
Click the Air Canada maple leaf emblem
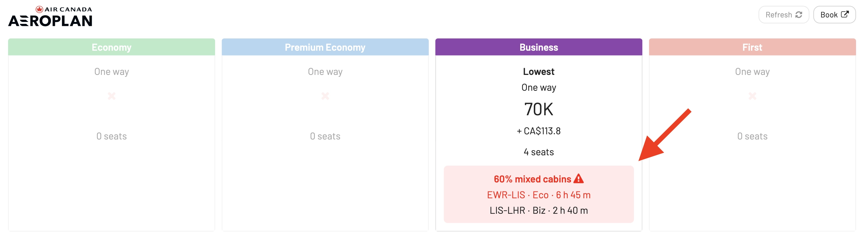click(x=39, y=9)
